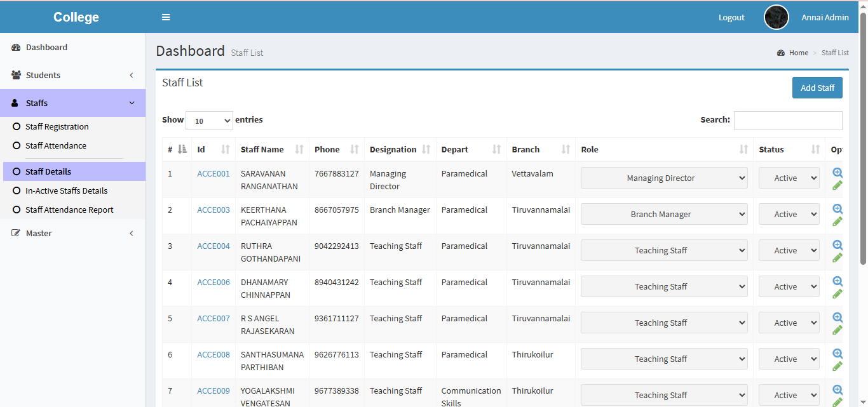
Task: Open view details icon for RUTHRA GOTHANDAPANI
Action: tap(837, 245)
